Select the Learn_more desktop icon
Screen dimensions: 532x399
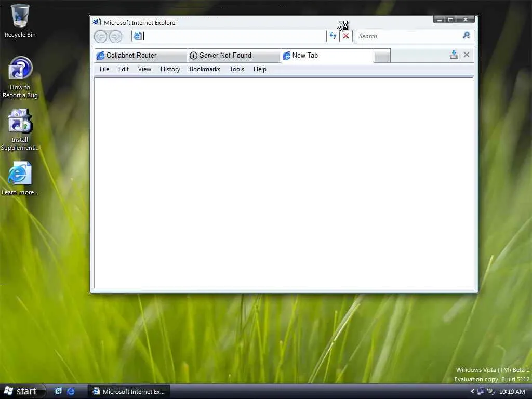[x=20, y=179]
